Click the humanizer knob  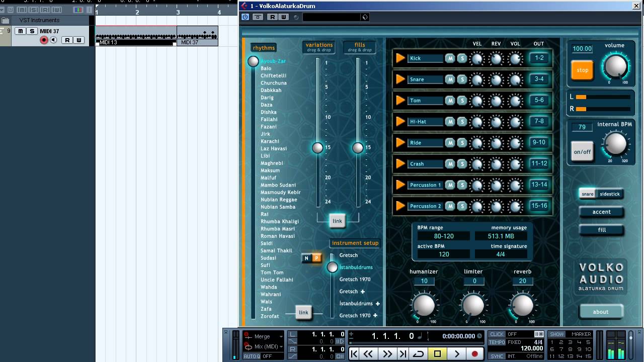pyautogui.click(x=424, y=305)
